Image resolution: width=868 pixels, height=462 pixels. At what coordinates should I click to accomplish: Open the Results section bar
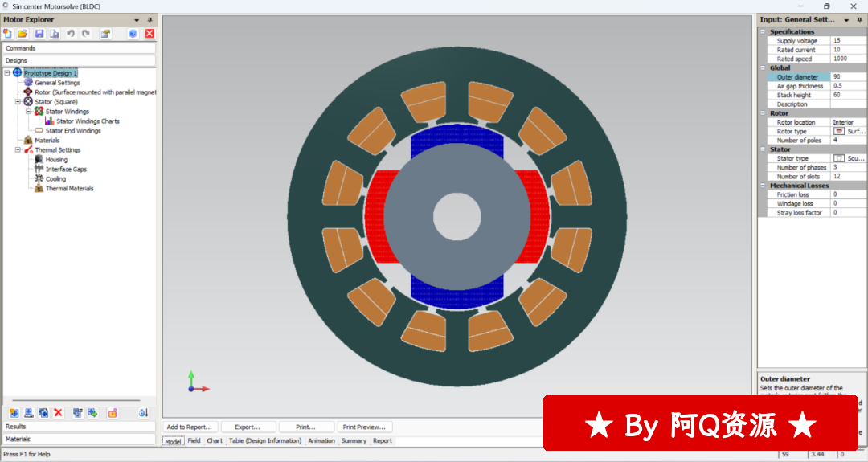(79, 427)
